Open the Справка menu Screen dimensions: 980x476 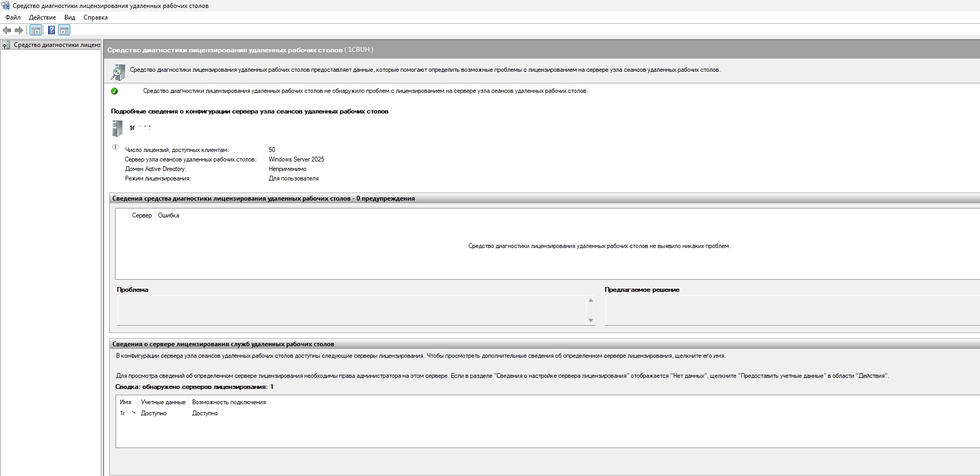(x=96, y=17)
